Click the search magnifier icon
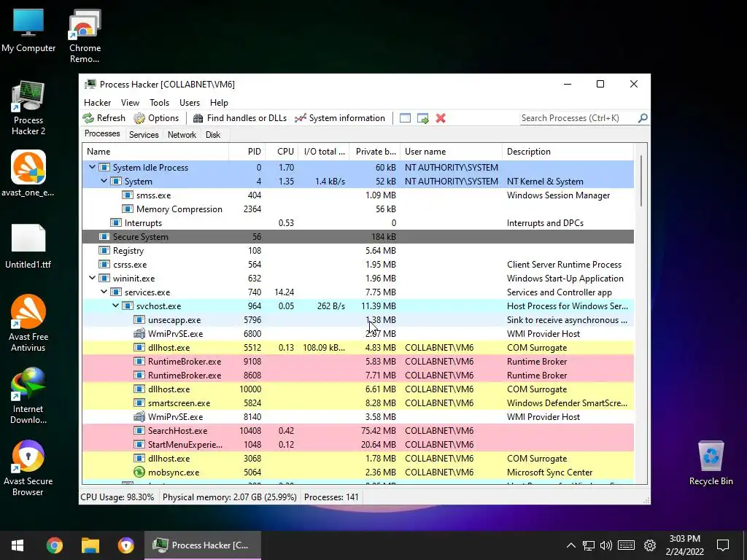 click(643, 117)
